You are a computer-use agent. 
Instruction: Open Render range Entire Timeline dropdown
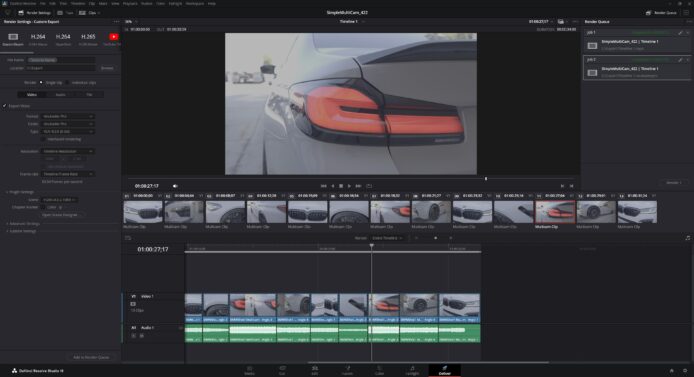pos(386,238)
